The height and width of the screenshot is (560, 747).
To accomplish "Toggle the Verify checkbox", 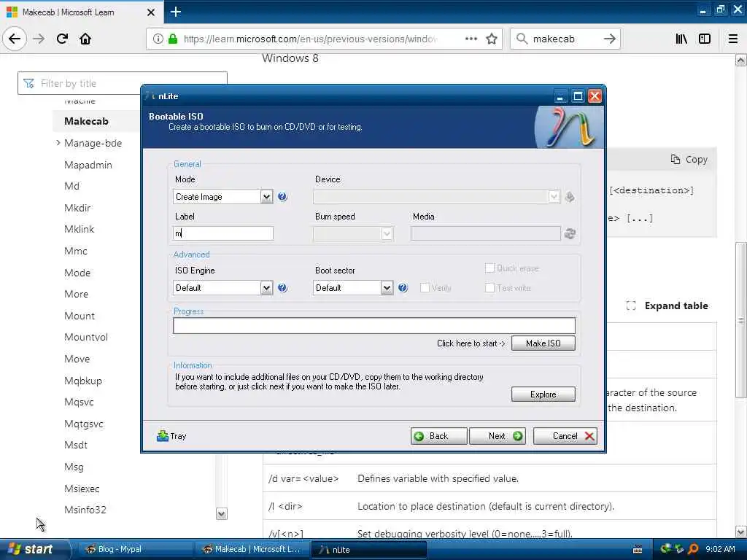I will (x=425, y=287).
